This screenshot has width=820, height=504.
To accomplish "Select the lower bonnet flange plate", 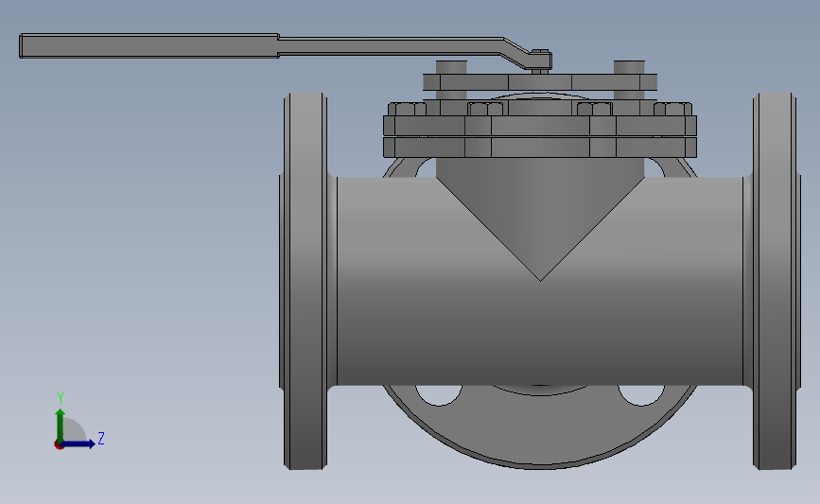I will point(540,147).
